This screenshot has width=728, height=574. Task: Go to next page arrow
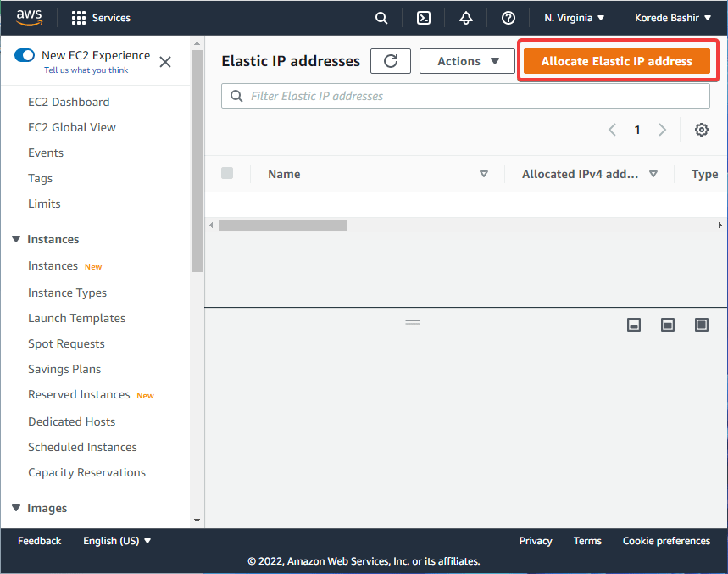coord(662,130)
